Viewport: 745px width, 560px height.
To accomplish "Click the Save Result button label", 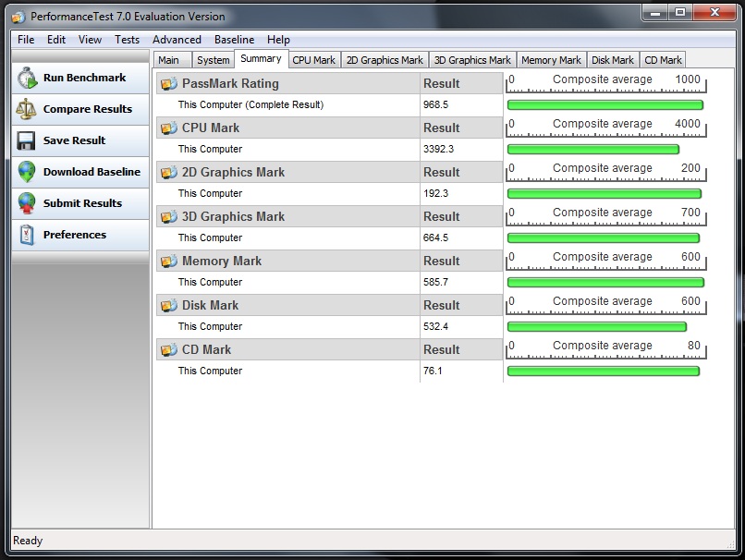I will click(74, 140).
